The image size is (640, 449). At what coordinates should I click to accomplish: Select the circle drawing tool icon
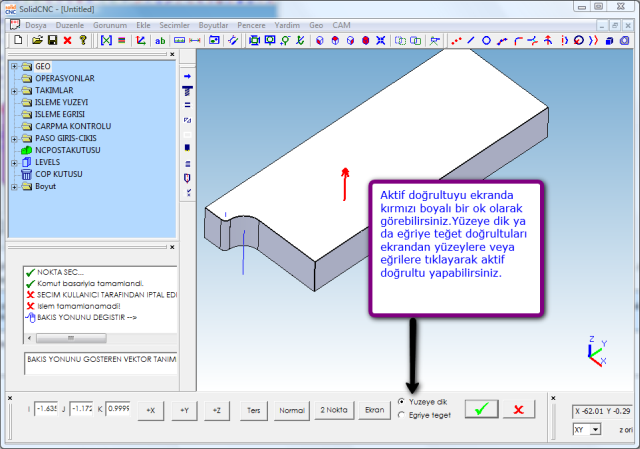(486, 41)
